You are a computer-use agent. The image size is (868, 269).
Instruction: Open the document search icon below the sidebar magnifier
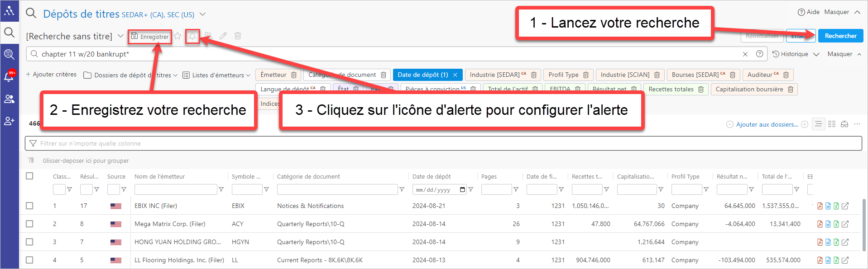tap(9, 54)
